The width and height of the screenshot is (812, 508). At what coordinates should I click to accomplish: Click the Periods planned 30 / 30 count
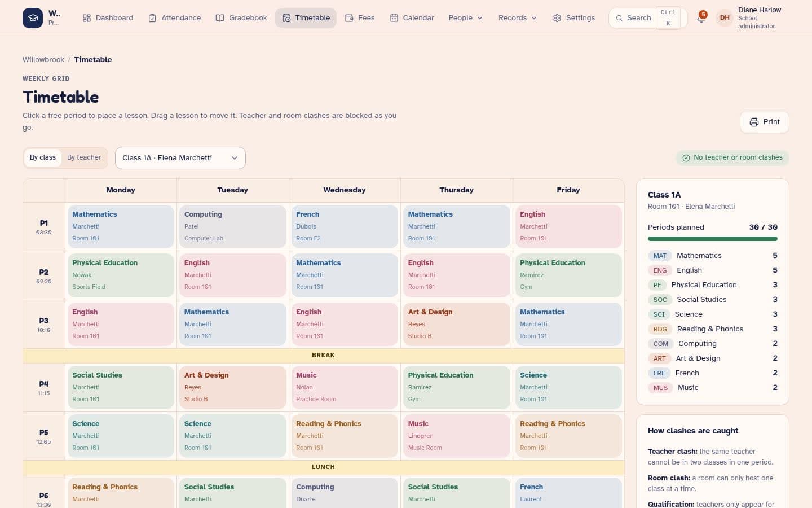(x=763, y=227)
